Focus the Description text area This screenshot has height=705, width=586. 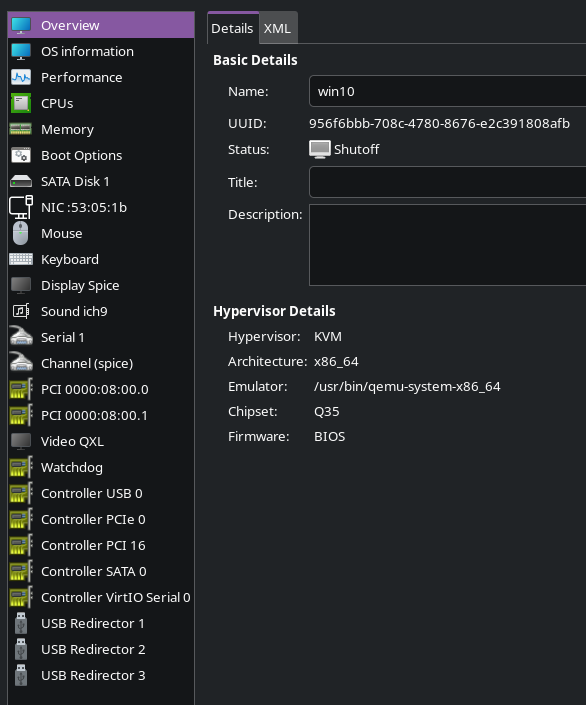point(447,245)
